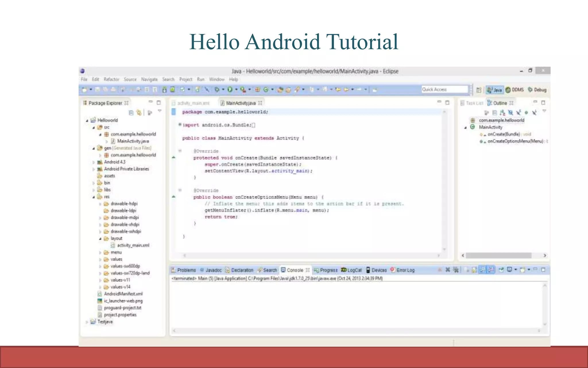The image size is (588, 368).
Task: Collapse the onCreate method fold marker
Action: 180,151
